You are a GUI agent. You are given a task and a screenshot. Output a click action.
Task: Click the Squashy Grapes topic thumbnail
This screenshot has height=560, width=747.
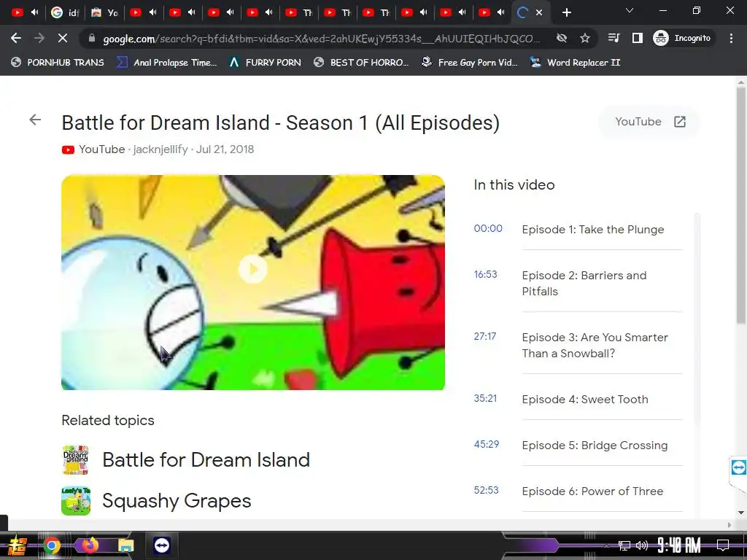76,501
